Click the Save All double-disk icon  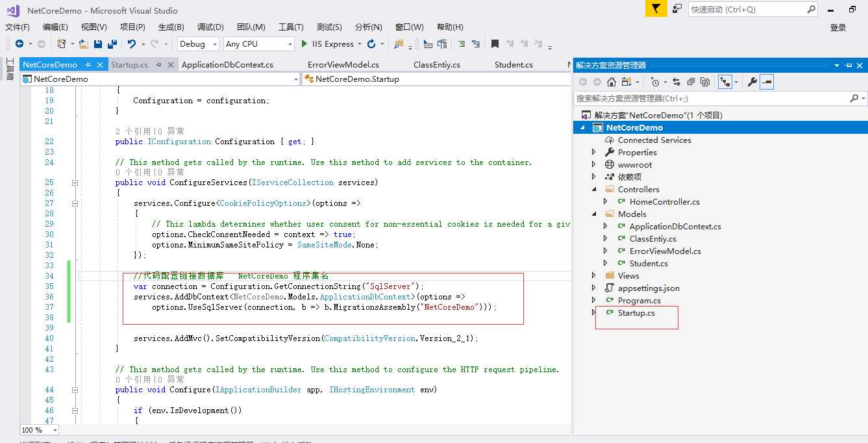click(x=112, y=44)
